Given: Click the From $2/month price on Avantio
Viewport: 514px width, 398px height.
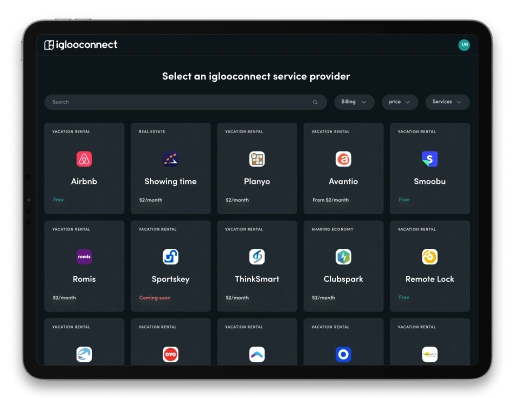Looking at the screenshot, I should click(x=331, y=200).
